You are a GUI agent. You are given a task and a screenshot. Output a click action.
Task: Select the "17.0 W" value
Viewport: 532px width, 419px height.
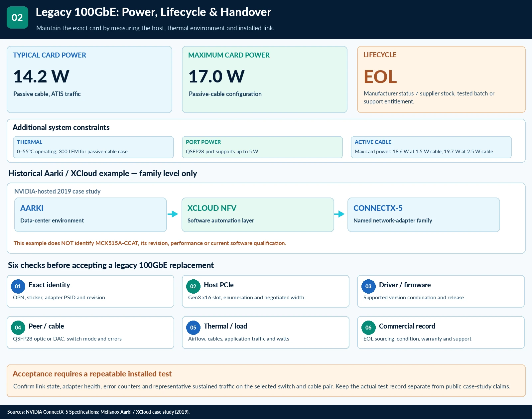[x=216, y=76]
